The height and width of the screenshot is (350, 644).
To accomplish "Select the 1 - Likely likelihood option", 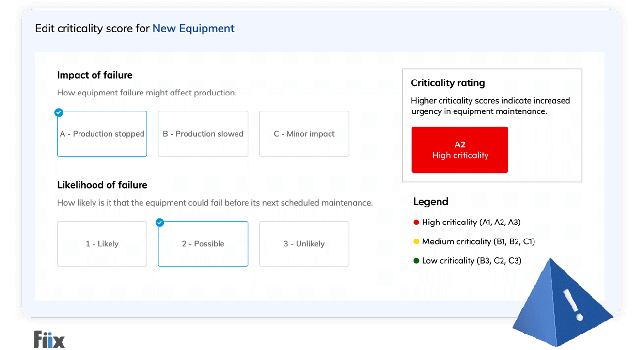I will click(x=102, y=244).
